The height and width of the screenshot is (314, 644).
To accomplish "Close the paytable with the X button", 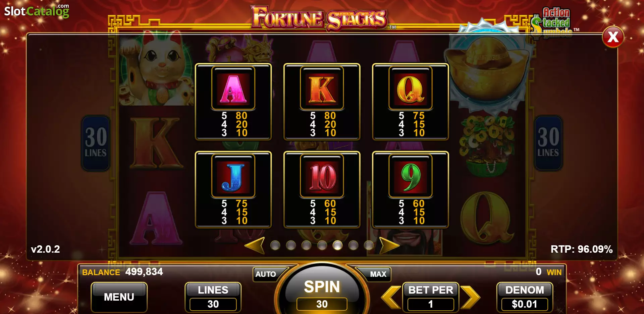I will (x=613, y=37).
